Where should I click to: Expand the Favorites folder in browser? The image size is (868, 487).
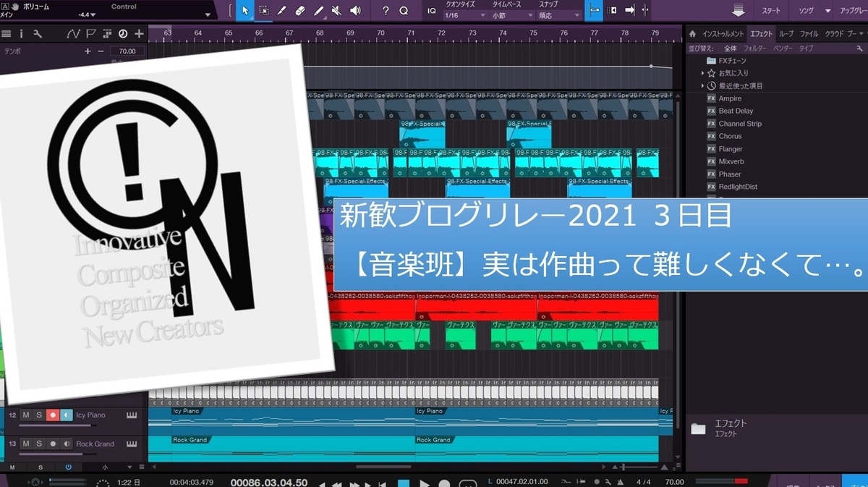tap(702, 73)
